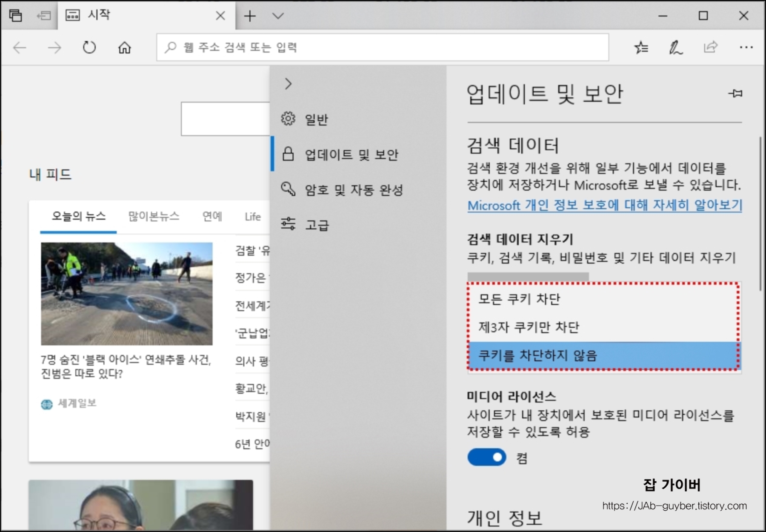Collapse settings pane with chevron arrow
This screenshot has height=532, width=766.
pyautogui.click(x=288, y=83)
